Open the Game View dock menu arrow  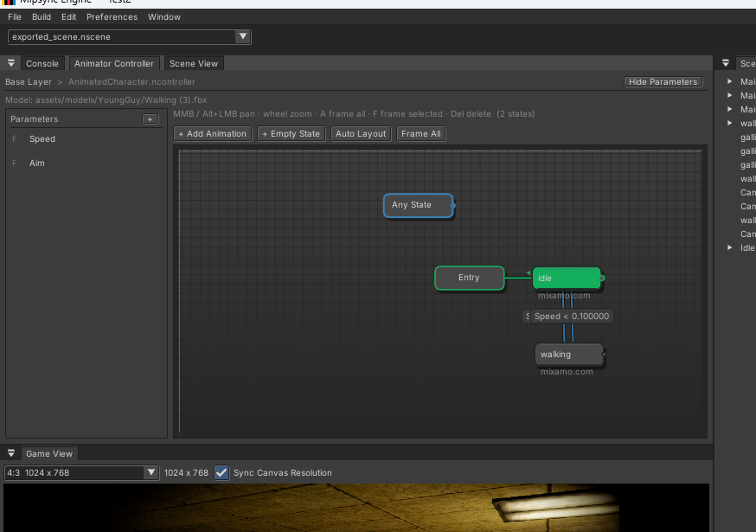point(11,453)
